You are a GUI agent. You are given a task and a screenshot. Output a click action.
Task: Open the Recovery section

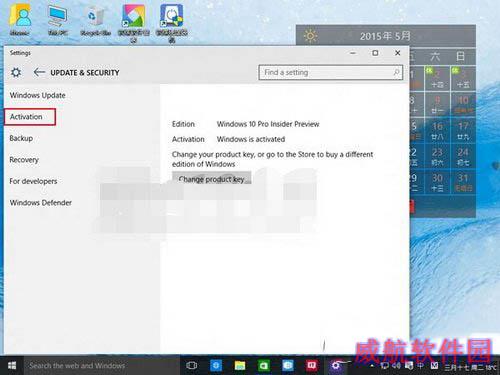pos(24,160)
